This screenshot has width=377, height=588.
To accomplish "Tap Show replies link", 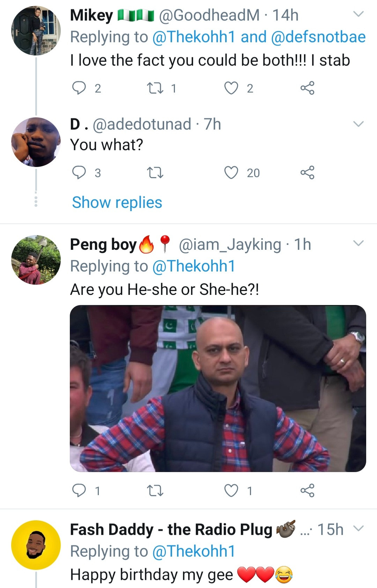I will (x=117, y=202).
